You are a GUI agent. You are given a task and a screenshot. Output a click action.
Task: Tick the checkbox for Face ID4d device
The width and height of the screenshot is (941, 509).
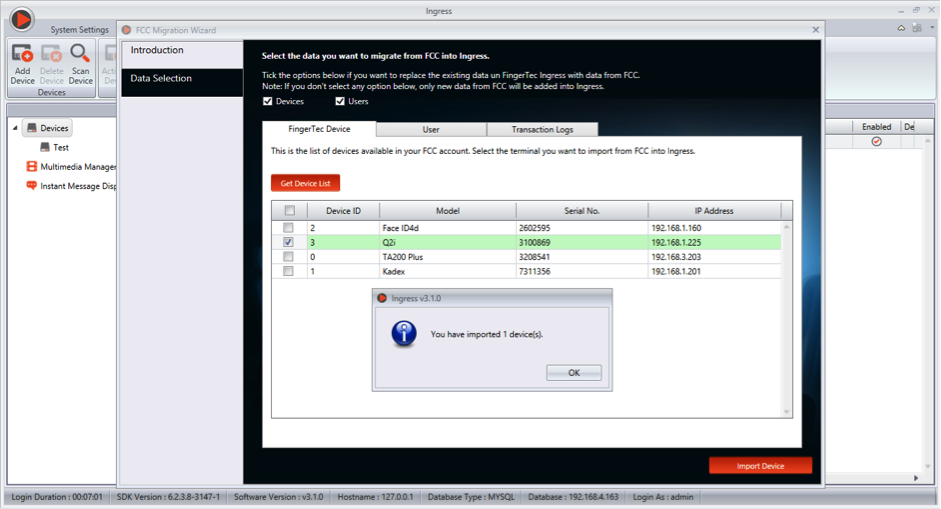[x=289, y=228]
